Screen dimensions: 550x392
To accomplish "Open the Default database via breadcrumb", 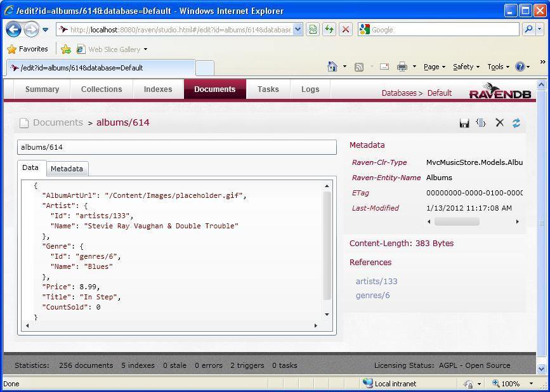I will [440, 93].
